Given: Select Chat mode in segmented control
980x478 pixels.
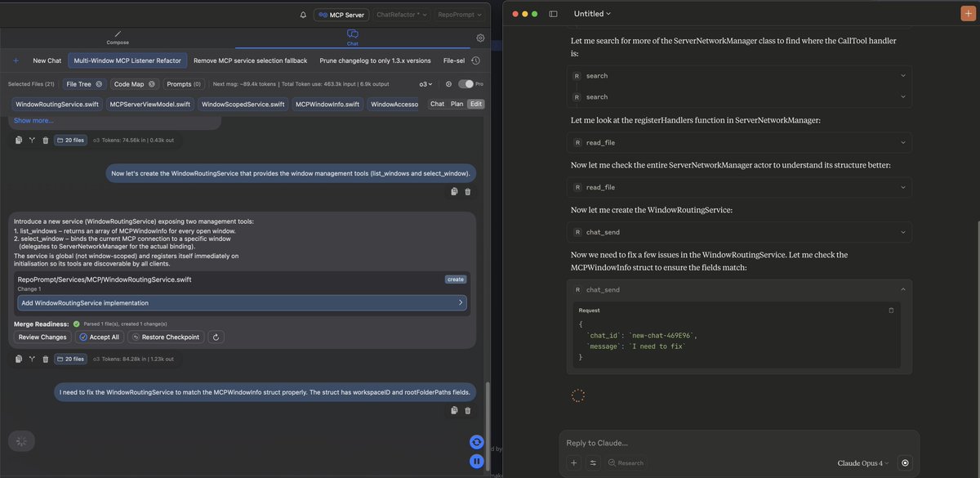Looking at the screenshot, I should point(437,104).
